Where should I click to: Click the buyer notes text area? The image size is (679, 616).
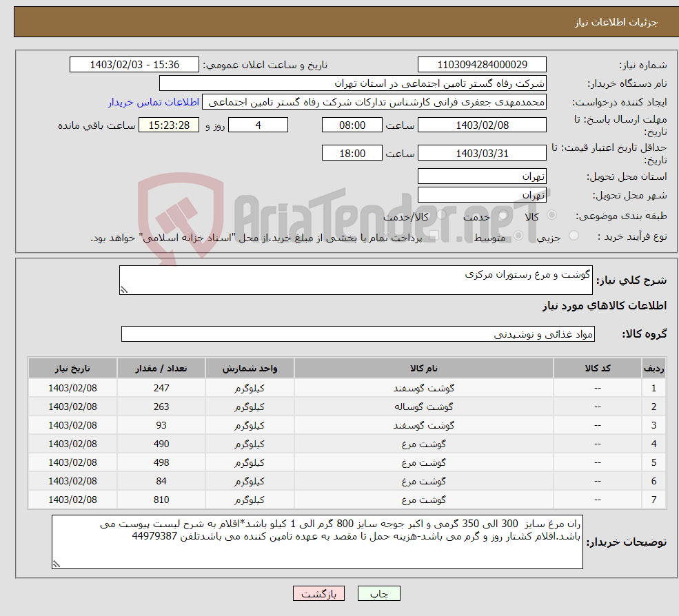[x=317, y=542]
